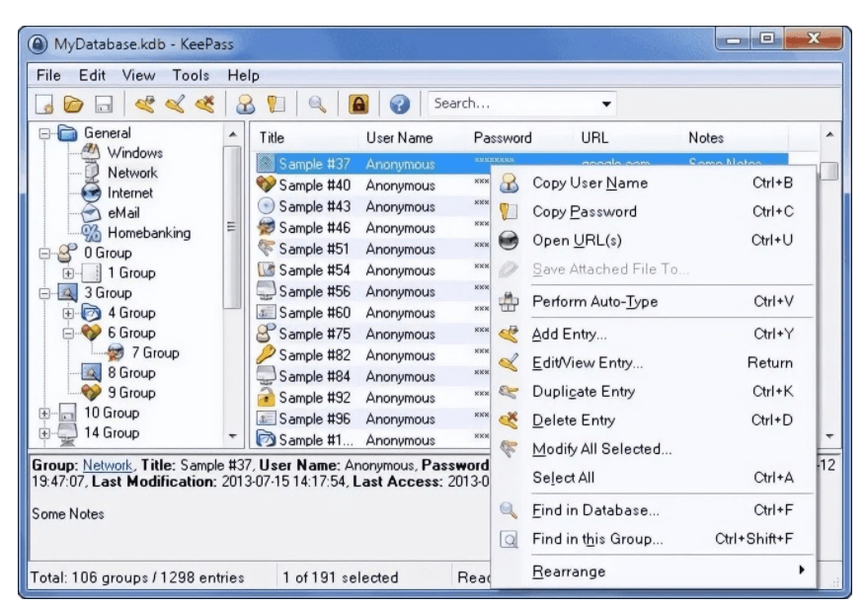Choose Find in Database... menu item
This screenshot has height=607, width=868.
tap(653, 510)
